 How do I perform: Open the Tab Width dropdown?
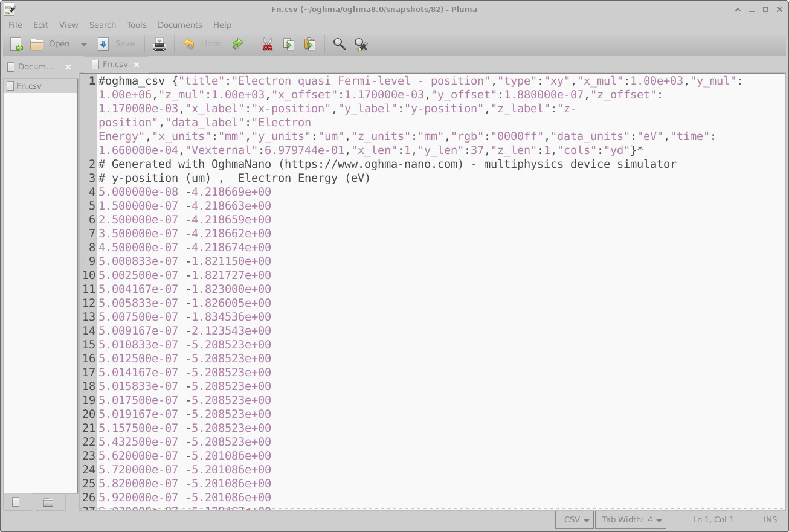(x=631, y=519)
